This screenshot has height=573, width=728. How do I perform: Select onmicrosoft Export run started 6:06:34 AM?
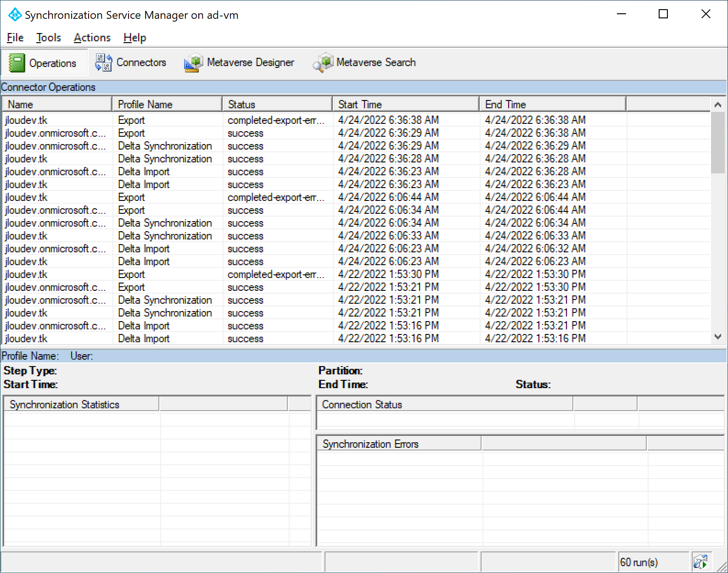pos(356,210)
